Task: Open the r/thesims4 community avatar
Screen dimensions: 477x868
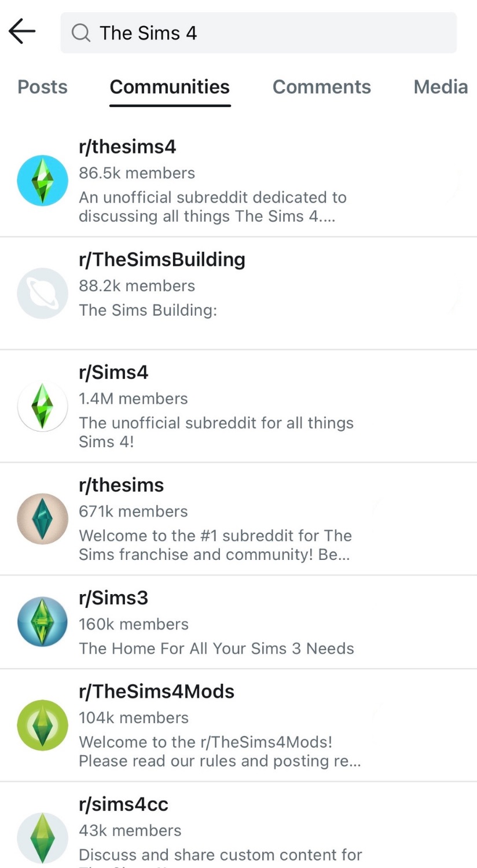Action: click(42, 180)
